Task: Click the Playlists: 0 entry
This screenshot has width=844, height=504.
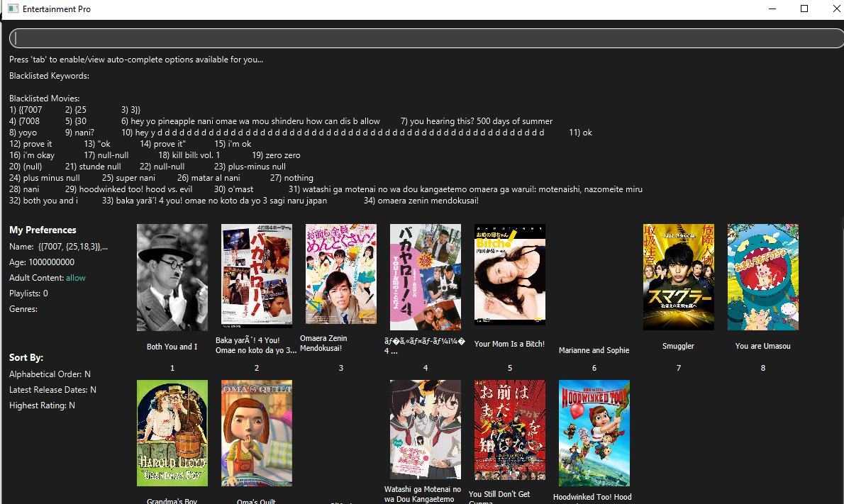Action: (28, 293)
